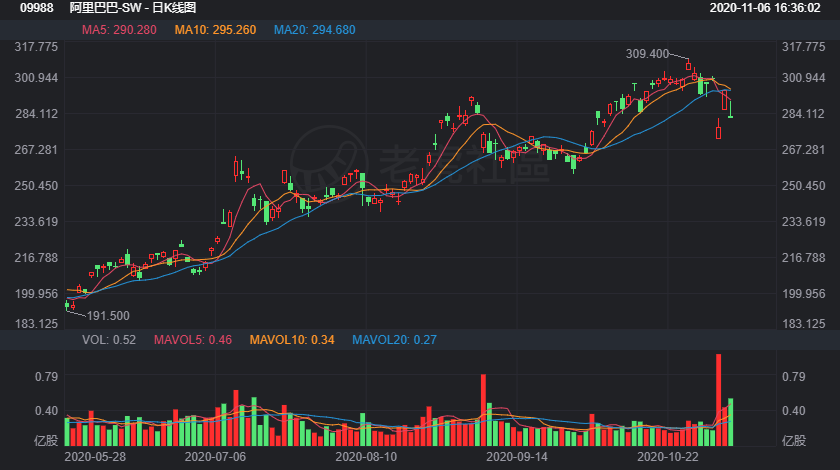Click left axis price 199.956
Viewport: 840px width, 470px height.
[36, 294]
